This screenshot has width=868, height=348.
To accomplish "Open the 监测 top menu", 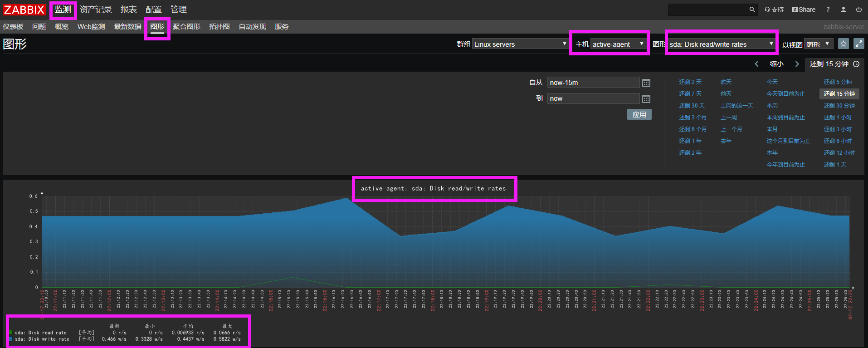I will [63, 10].
